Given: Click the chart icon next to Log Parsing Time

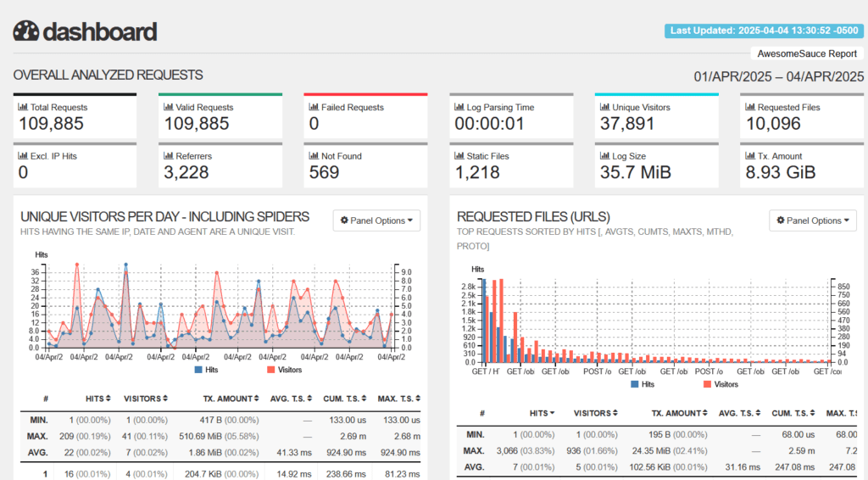Looking at the screenshot, I should 459,108.
